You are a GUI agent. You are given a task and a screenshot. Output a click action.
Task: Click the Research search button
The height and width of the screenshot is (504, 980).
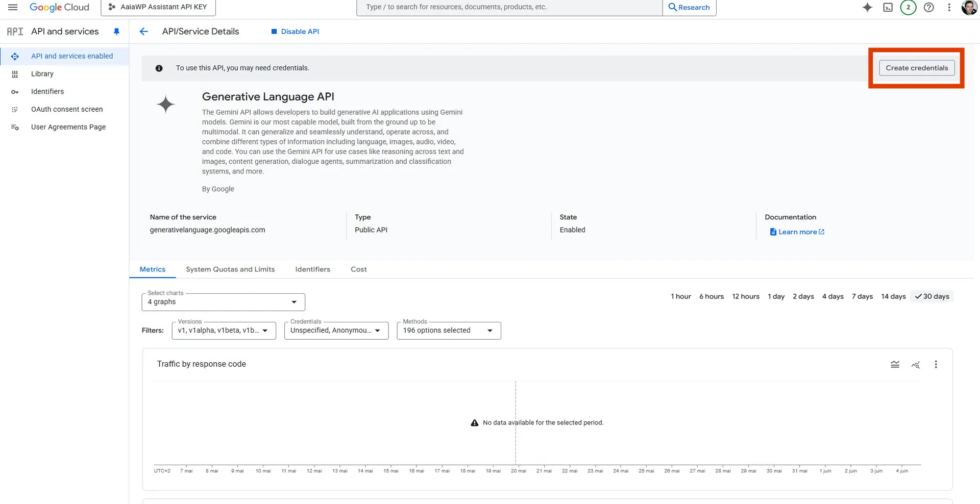pyautogui.click(x=689, y=7)
